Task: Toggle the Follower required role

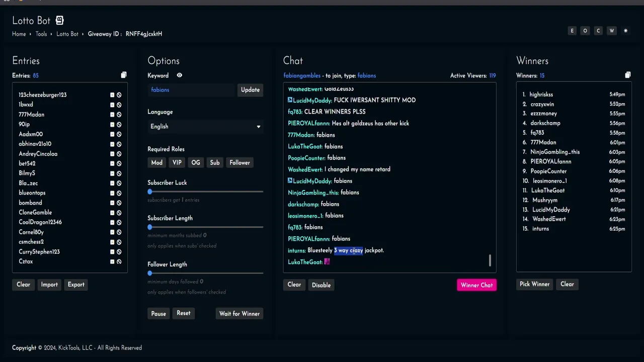Action: 239,162
